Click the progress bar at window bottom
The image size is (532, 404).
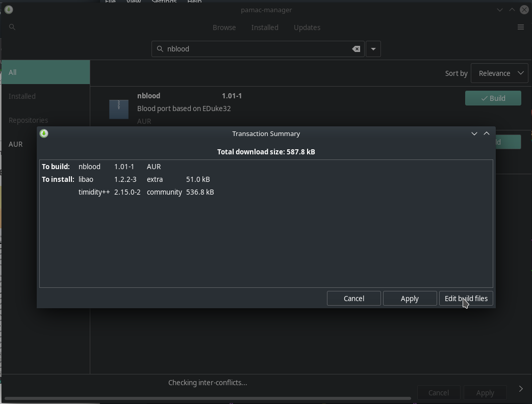[208, 398]
